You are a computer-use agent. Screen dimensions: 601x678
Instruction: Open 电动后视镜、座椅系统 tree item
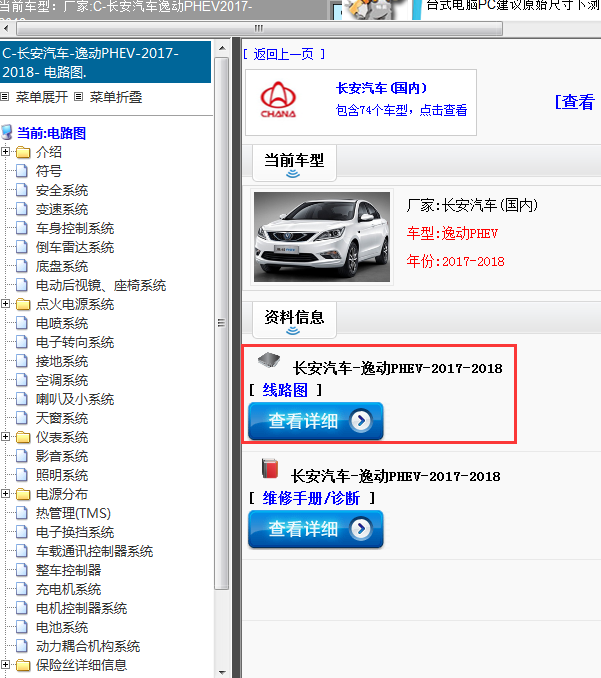101,285
